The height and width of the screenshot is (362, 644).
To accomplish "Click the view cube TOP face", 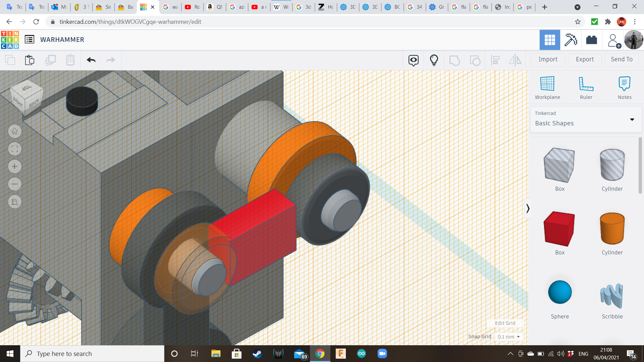I will (27, 88).
